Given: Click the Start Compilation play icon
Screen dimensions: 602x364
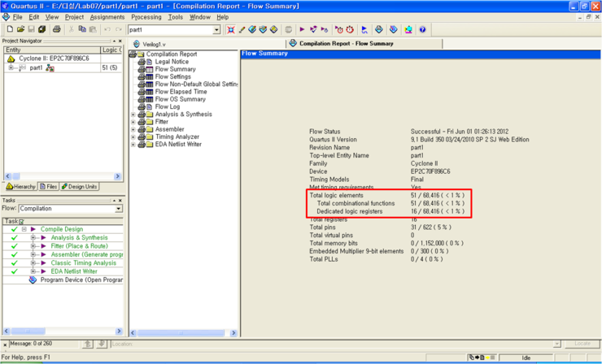Looking at the screenshot, I should (303, 29).
